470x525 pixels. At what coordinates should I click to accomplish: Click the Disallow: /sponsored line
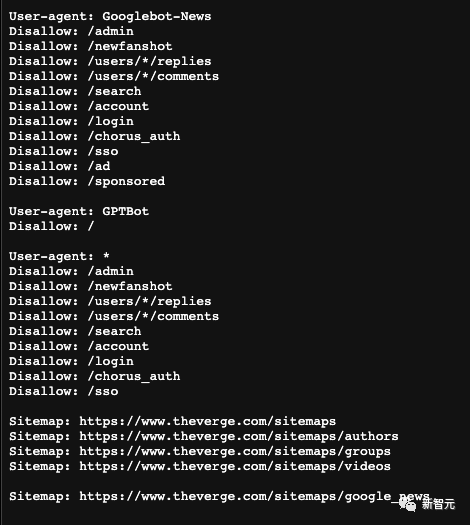click(x=87, y=181)
